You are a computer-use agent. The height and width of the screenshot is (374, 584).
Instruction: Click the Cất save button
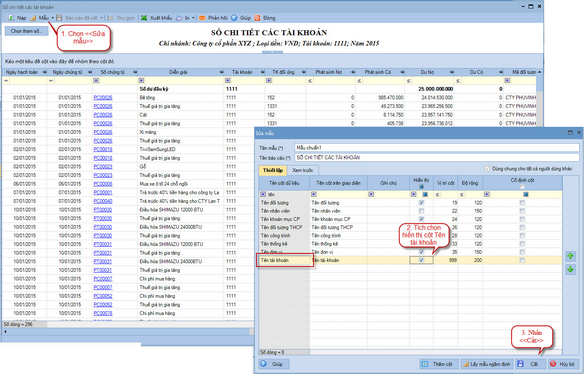pyautogui.click(x=530, y=364)
